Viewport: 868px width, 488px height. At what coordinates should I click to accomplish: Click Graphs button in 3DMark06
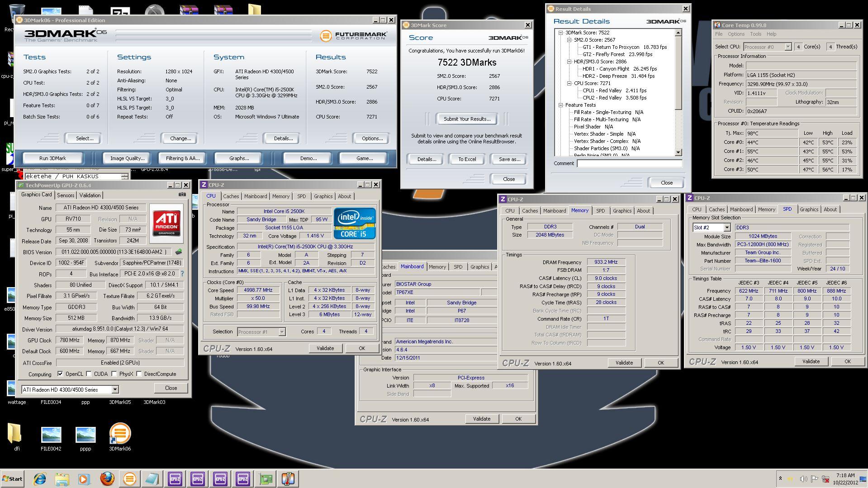(239, 158)
